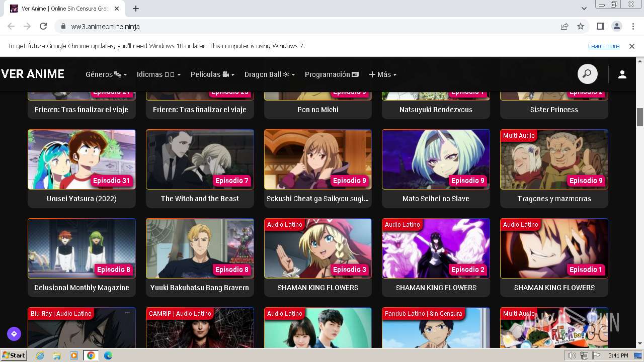
Task: Open Mato Seihei no Slave thumbnail
Action: click(436, 159)
